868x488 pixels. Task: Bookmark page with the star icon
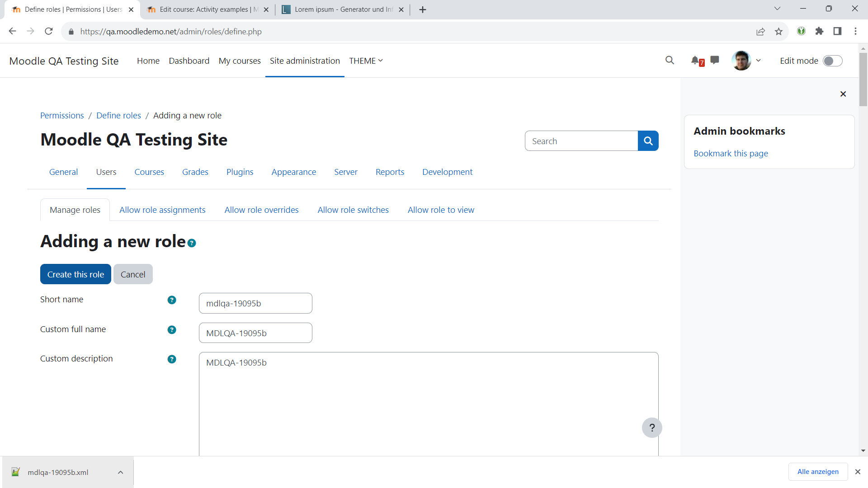(778, 31)
